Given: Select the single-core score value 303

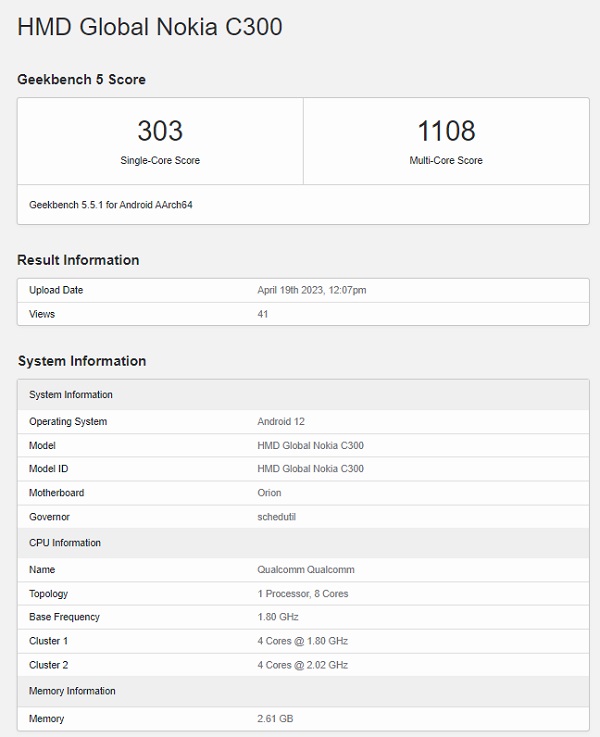Looking at the screenshot, I should (160, 131).
